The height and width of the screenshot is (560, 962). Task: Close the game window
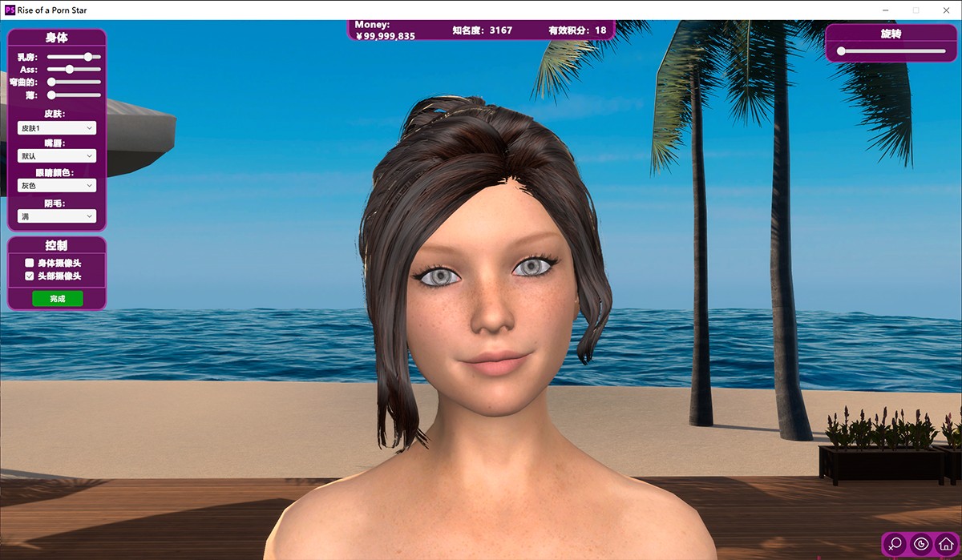(x=946, y=10)
